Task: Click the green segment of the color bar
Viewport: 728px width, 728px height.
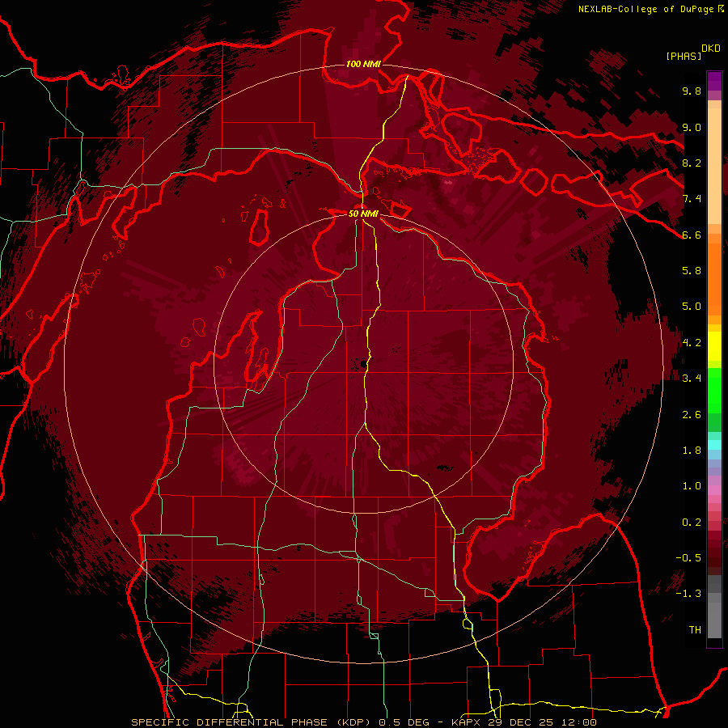Action: 714,391
